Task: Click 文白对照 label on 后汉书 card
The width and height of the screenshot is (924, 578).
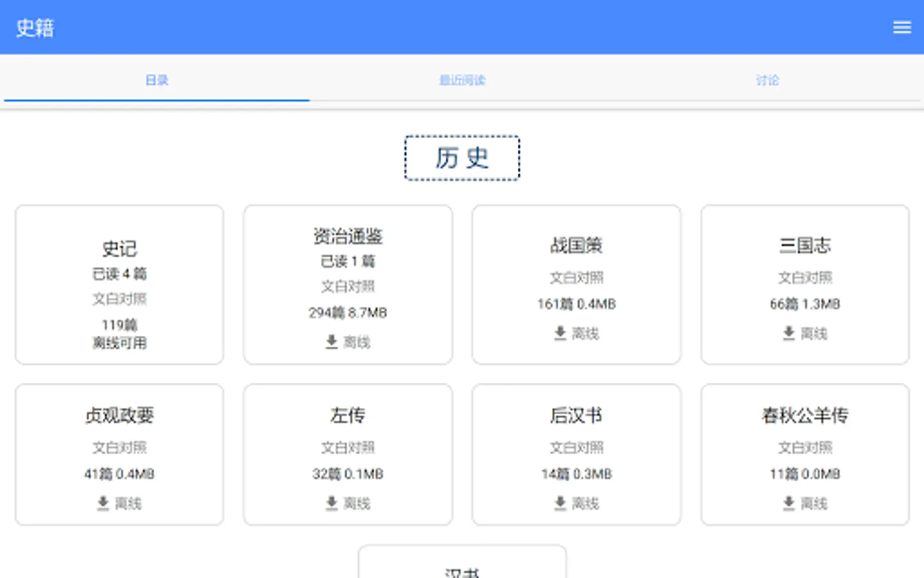Action: [576, 447]
